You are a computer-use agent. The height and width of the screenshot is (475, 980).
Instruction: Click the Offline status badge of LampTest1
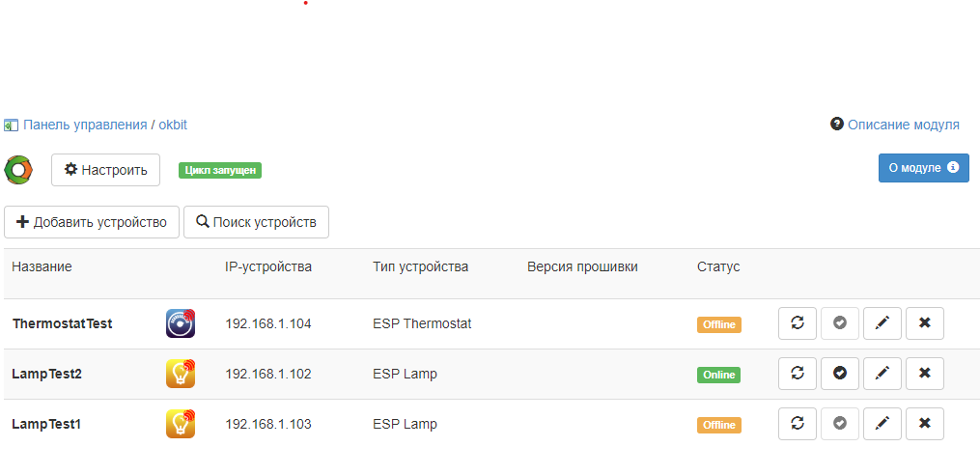(x=718, y=425)
